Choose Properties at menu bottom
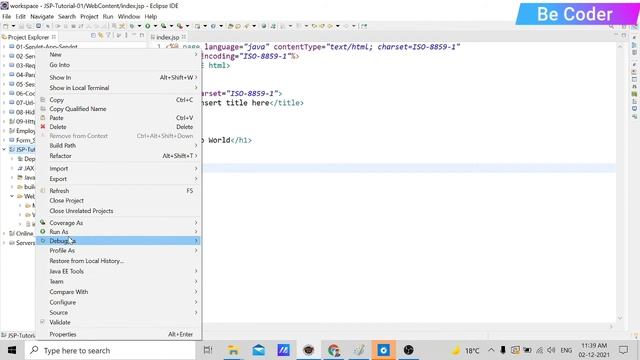The width and height of the screenshot is (640, 360). click(x=118, y=334)
